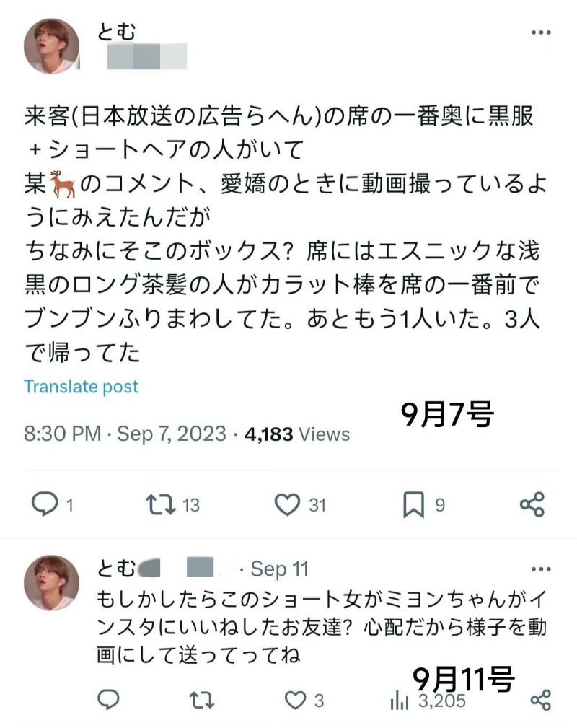This screenshot has width=577, height=728.
Task: Open the more options menu on the main post
Action: pyautogui.click(x=541, y=32)
